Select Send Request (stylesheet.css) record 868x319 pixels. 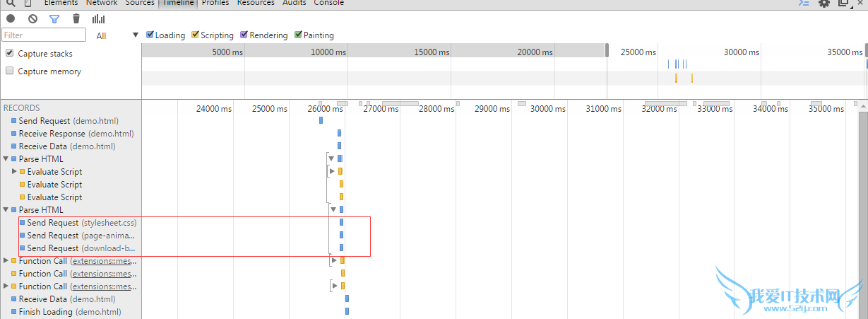pos(71,223)
